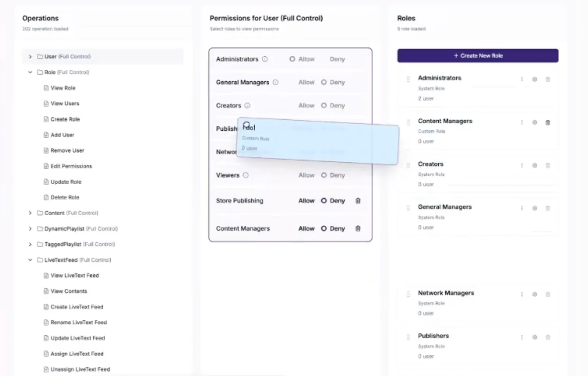Open settings gear for the Administrators role
This screenshot has width=588, height=376.
[535, 79]
